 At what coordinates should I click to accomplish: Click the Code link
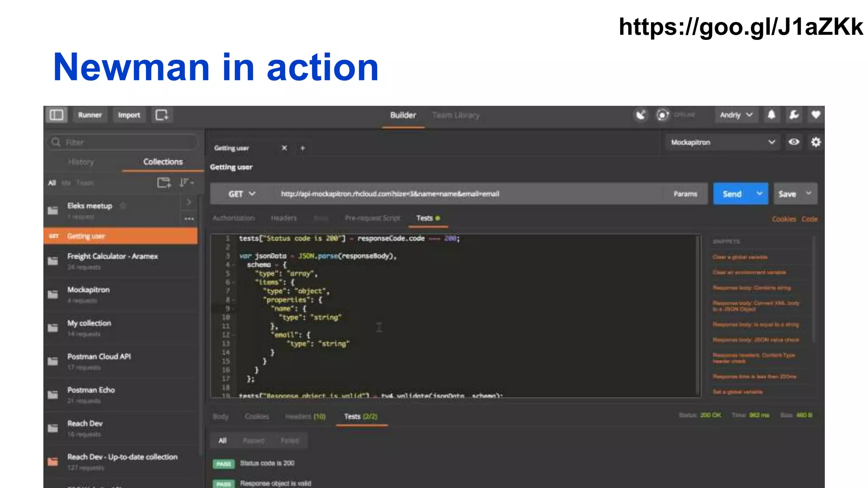(x=809, y=219)
